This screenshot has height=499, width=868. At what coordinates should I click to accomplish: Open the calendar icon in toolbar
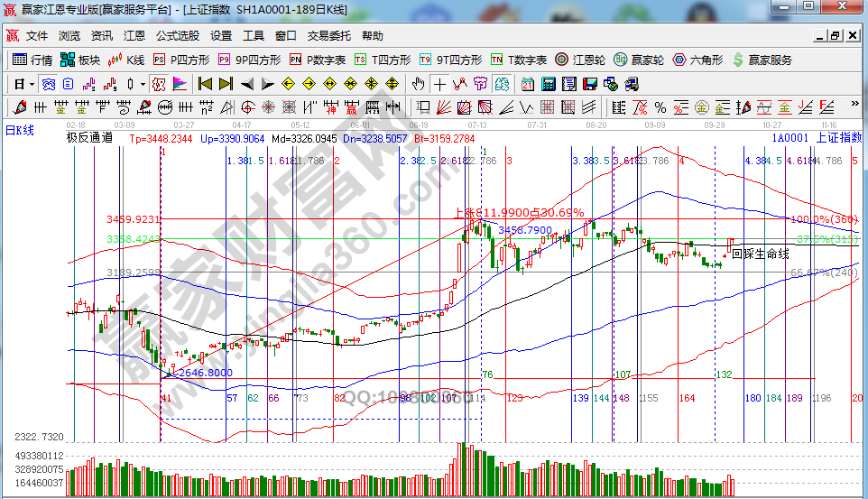[x=528, y=84]
